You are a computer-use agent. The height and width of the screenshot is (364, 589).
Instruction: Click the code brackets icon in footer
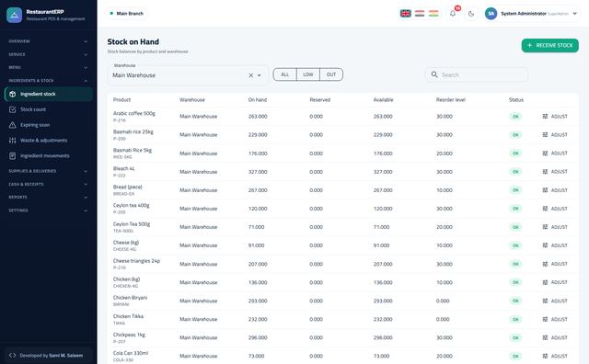click(x=12, y=356)
